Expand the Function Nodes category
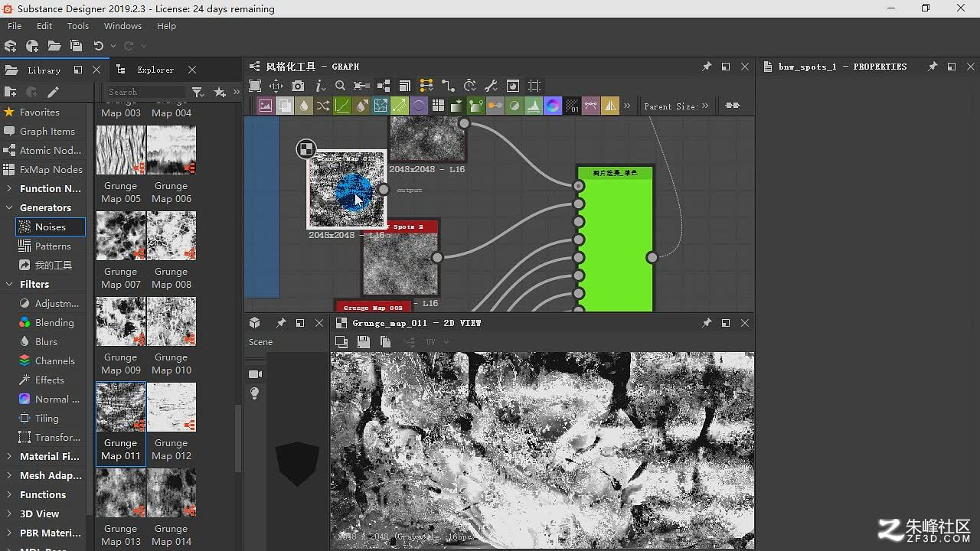This screenshot has width=980, height=551. [8, 188]
